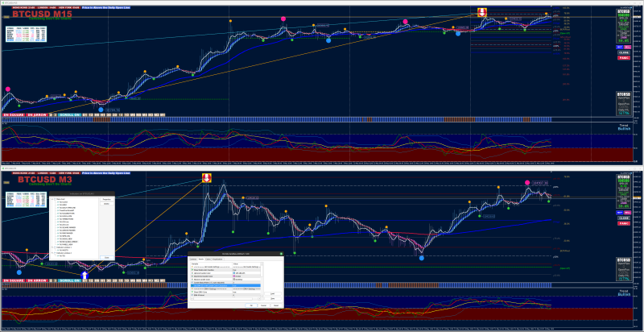Click Load in the indicator properties dialog
644x332 pixels.
point(273,294)
